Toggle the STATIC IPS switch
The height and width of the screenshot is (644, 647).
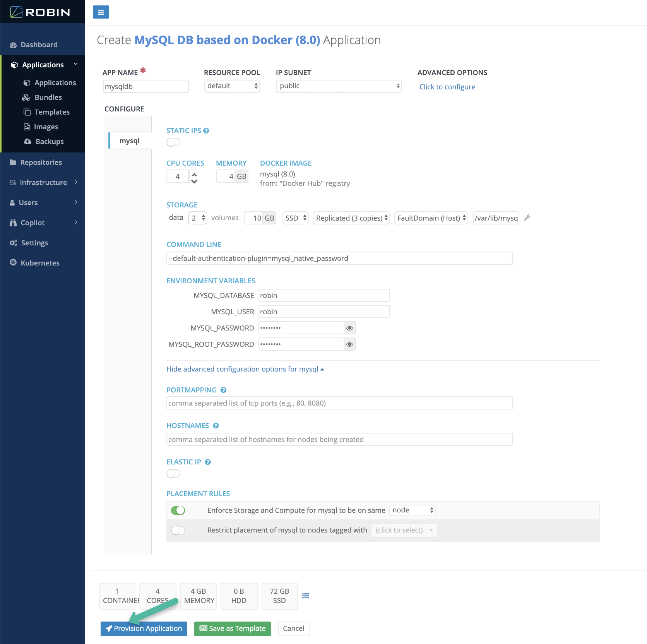(173, 142)
